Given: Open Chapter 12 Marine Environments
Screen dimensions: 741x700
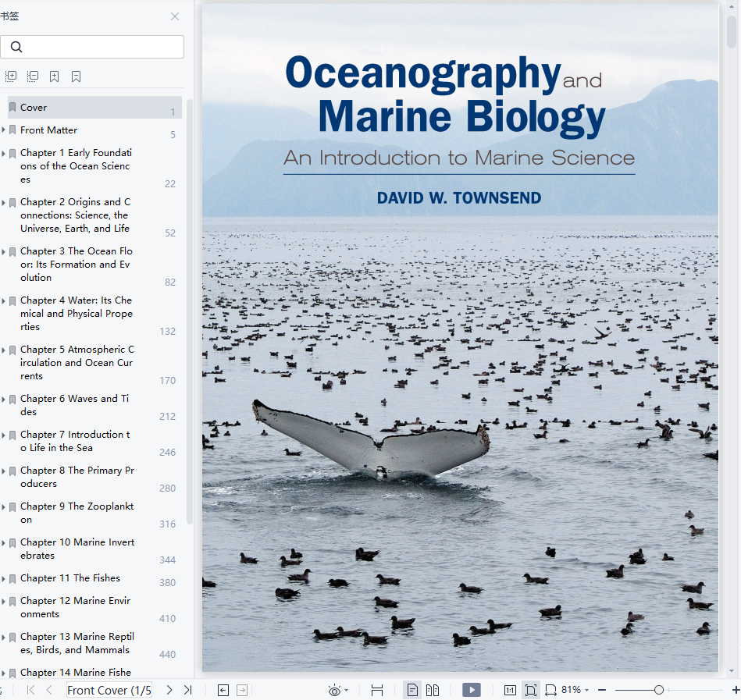Looking at the screenshot, I should [x=75, y=607].
